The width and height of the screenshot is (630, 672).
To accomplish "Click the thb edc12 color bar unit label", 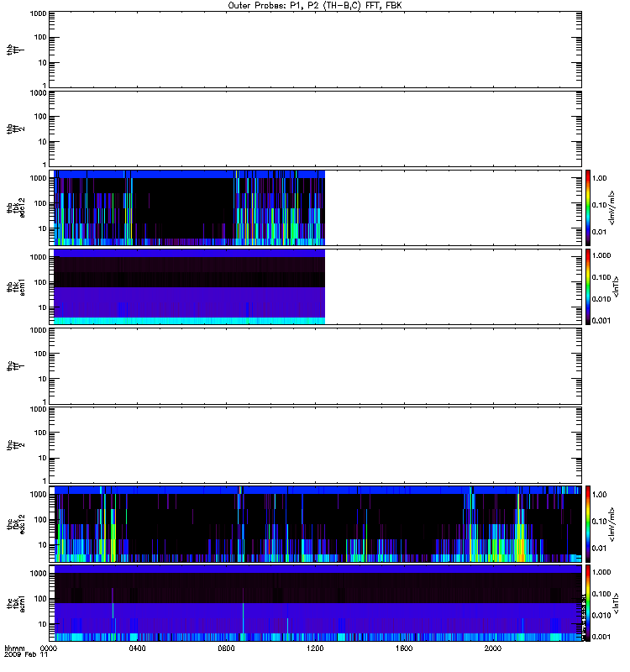I will (x=612, y=207).
